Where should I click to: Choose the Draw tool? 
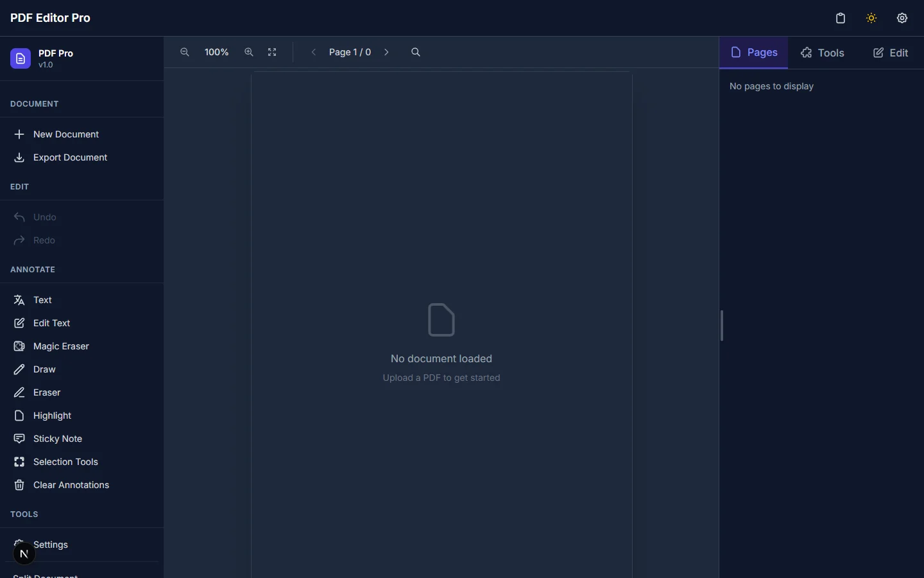tap(81, 369)
